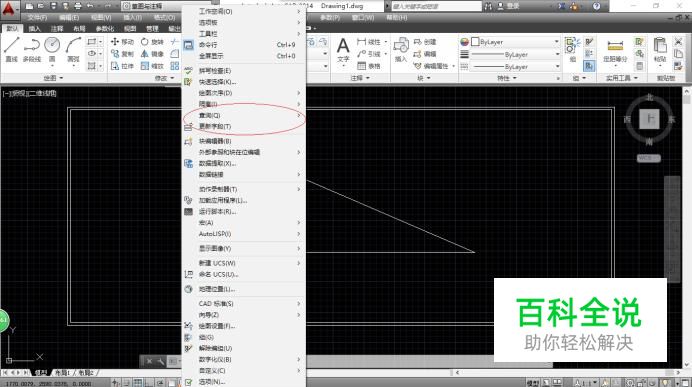Viewport: 692px width, 387px height.
Task: Open the hatch tool dropdown arrow
Action: pos(101,66)
